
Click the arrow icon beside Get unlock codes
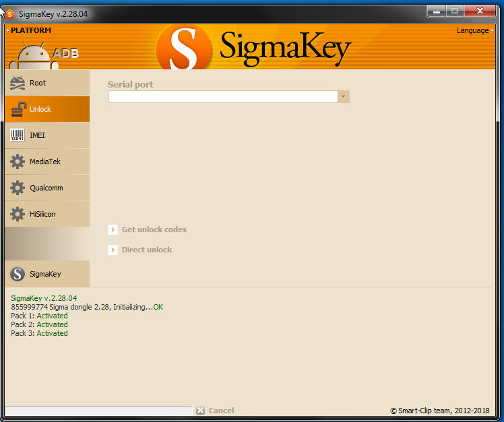[113, 230]
